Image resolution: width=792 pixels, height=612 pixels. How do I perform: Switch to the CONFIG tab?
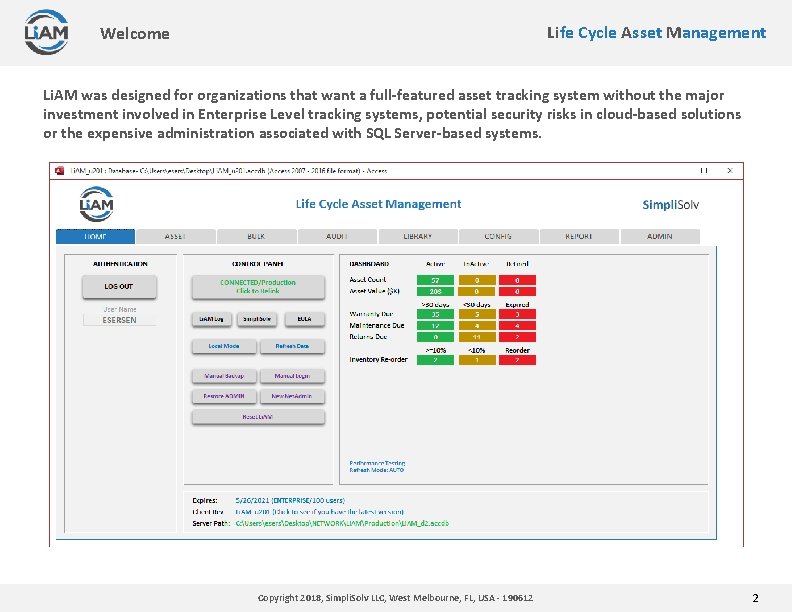tap(498, 236)
